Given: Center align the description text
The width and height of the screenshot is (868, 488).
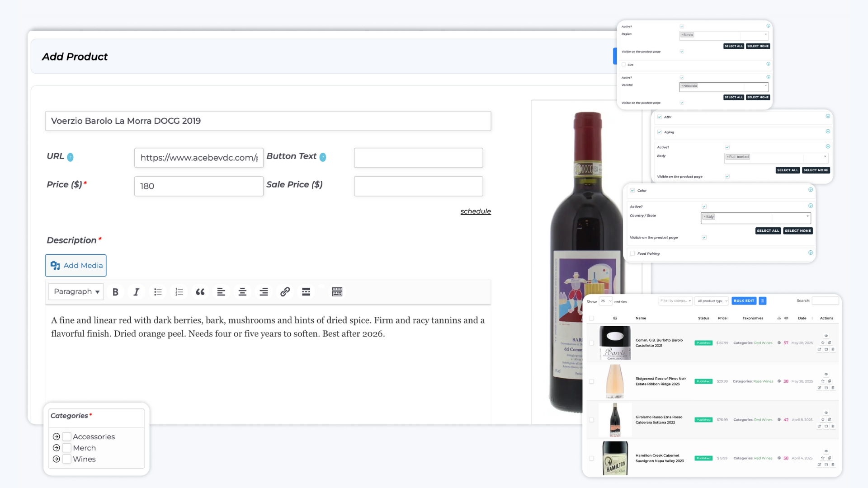Looking at the screenshot, I should pyautogui.click(x=242, y=292).
